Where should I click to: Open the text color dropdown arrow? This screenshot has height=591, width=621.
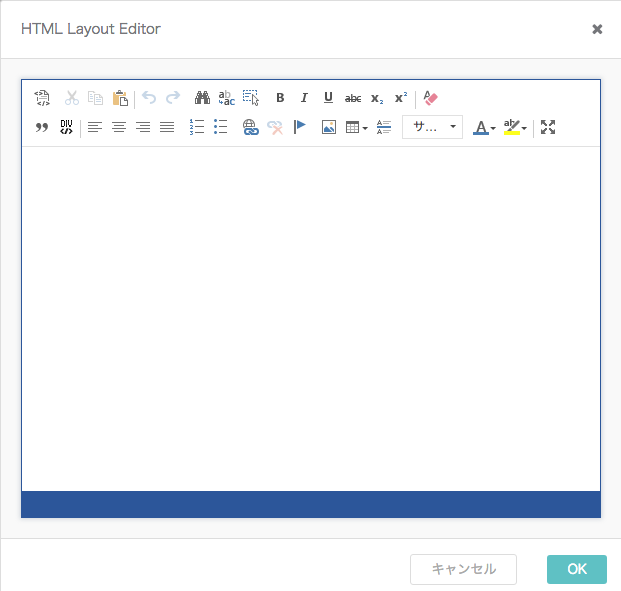[493, 128]
